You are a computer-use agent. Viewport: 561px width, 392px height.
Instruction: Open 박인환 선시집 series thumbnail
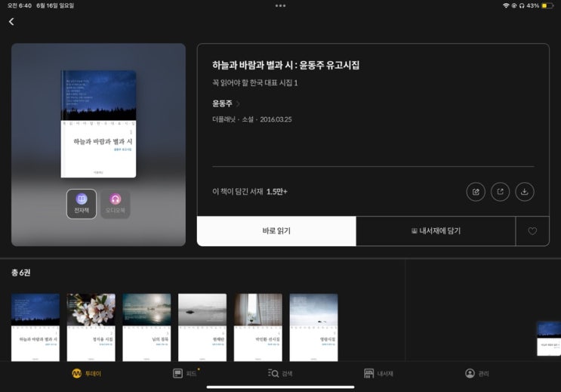click(x=258, y=327)
